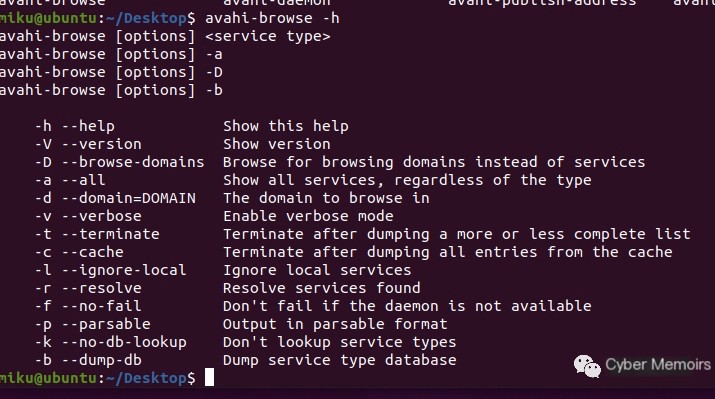Click the '--no-db-lookup' option text
715x399 pixels.
tap(124, 342)
